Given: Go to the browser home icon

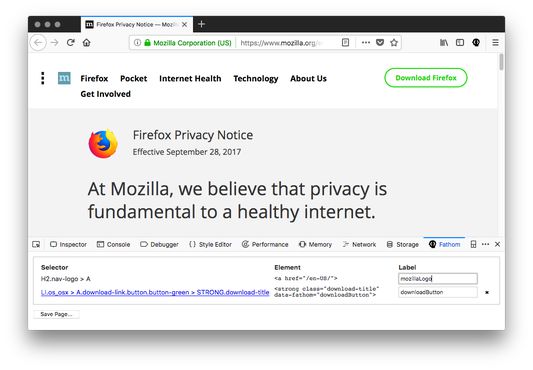Looking at the screenshot, I should 87,43.
